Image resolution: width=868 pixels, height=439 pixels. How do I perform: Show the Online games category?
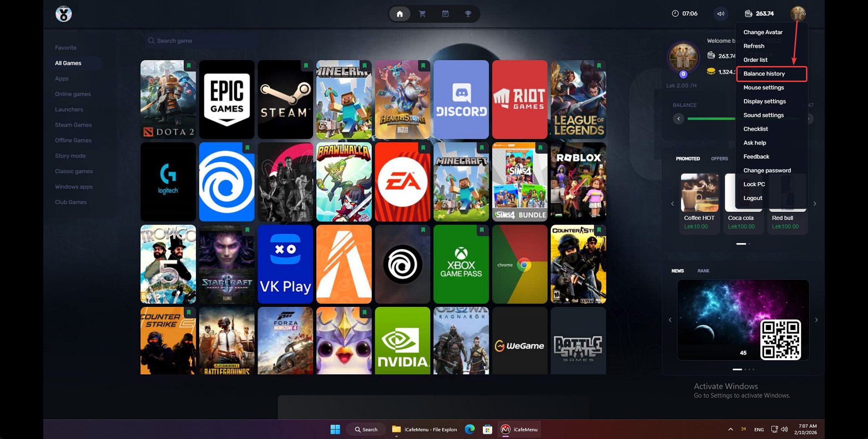73,94
